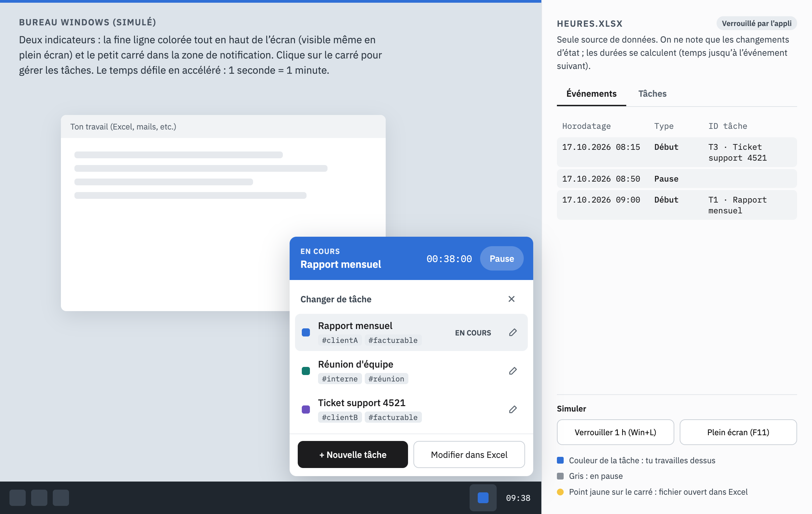Simulate Plein écran (F11)
This screenshot has height=514, width=812.
pyautogui.click(x=738, y=432)
